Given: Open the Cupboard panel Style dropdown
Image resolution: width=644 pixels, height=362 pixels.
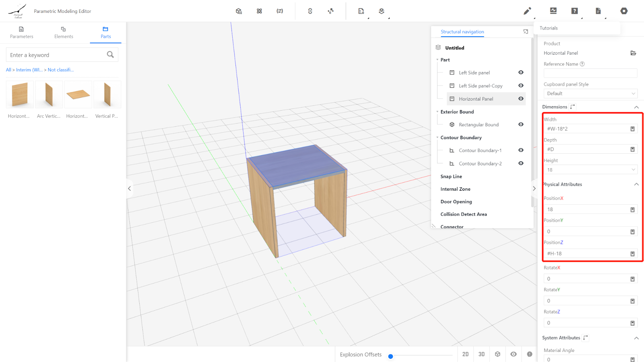Looking at the screenshot, I should (590, 93).
